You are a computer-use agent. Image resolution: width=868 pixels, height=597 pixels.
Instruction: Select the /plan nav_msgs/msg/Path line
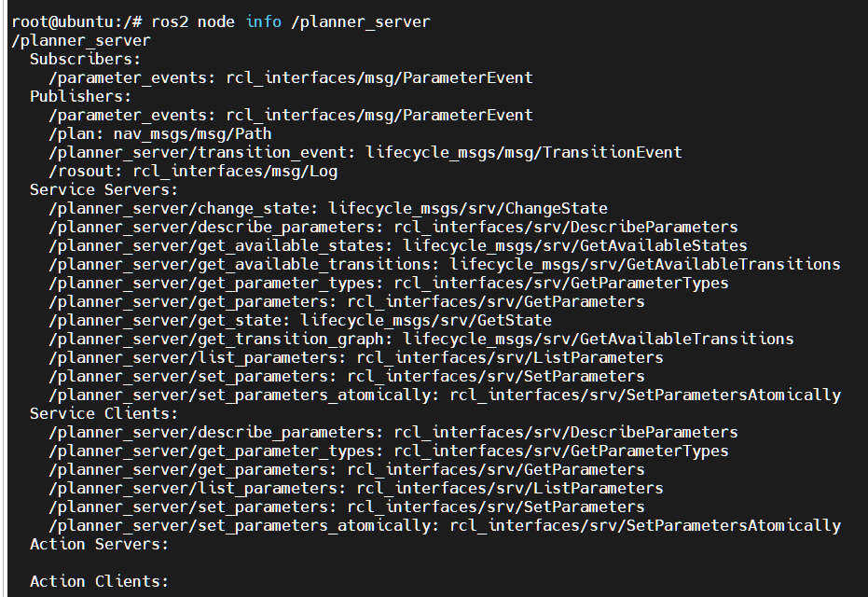click(160, 134)
